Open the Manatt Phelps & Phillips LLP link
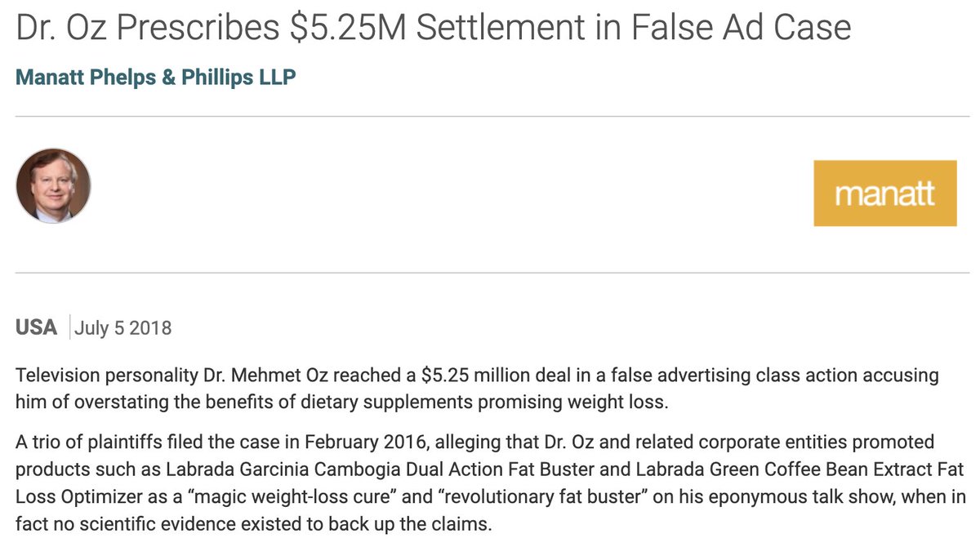The image size is (980, 547). pos(155,78)
